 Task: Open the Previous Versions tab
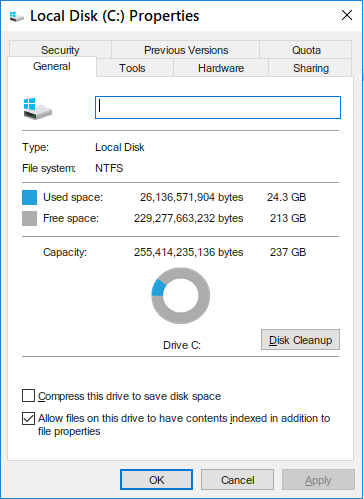tap(186, 50)
